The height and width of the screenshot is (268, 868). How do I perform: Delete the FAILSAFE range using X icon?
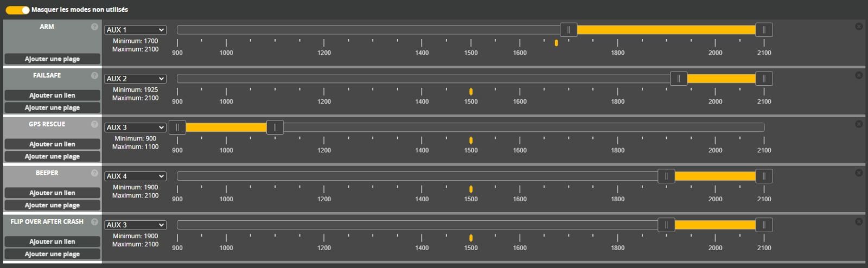click(x=859, y=75)
